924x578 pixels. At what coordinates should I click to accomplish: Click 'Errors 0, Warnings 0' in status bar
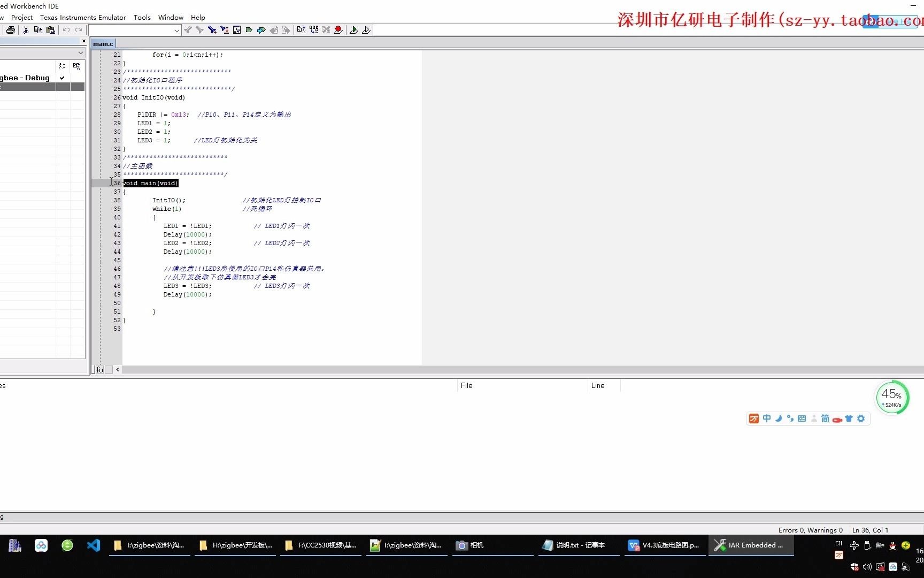[810, 530]
